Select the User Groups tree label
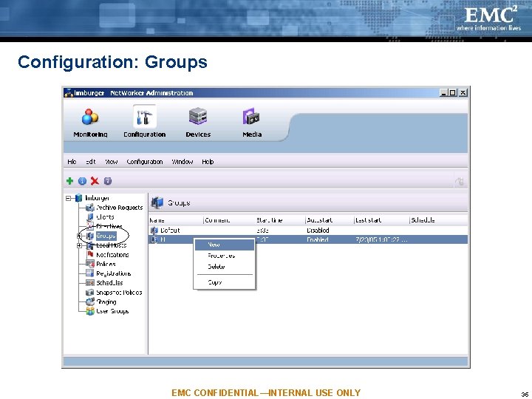The image size is (532, 399). click(112, 311)
